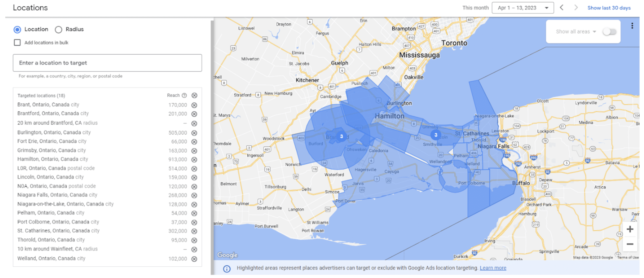Image resolution: width=644 pixels, height=278 pixels.
Task: Remove the Welland, Ontario location
Action: tap(194, 259)
